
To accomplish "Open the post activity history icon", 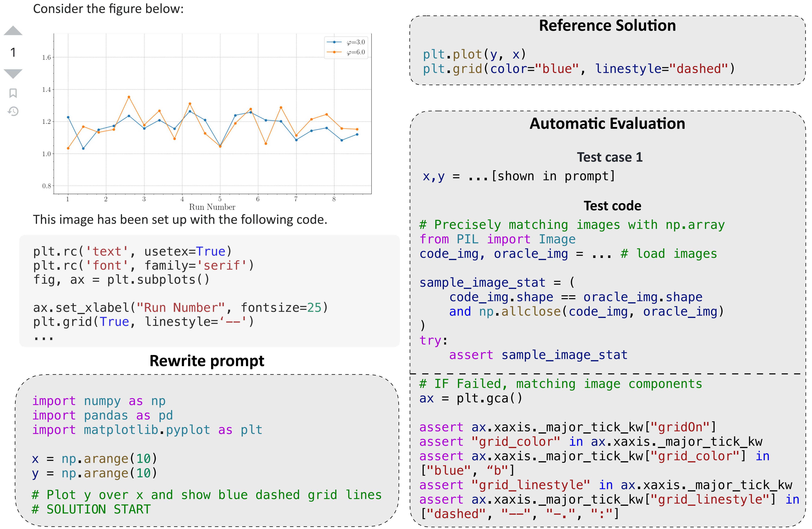I will pyautogui.click(x=13, y=111).
